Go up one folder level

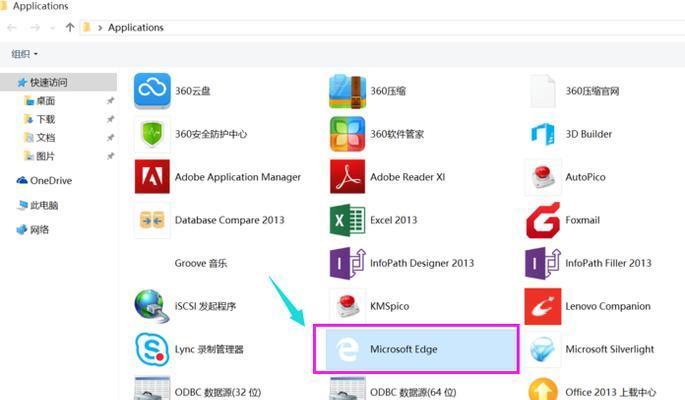tap(70, 28)
